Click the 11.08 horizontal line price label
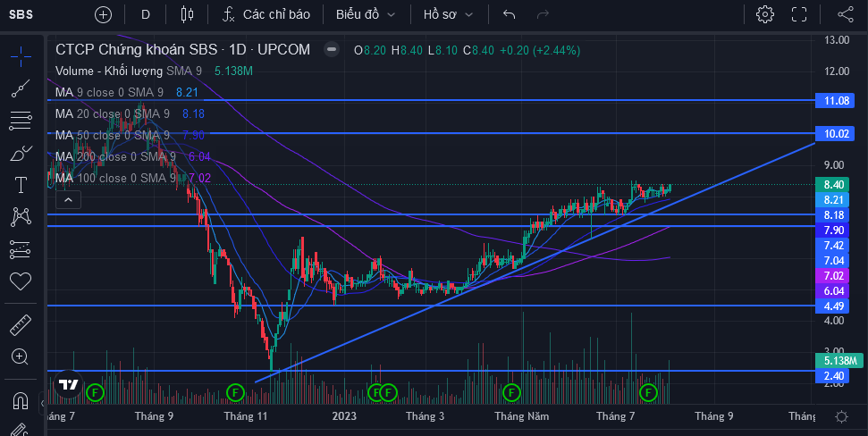The width and height of the screenshot is (868, 436). click(835, 101)
